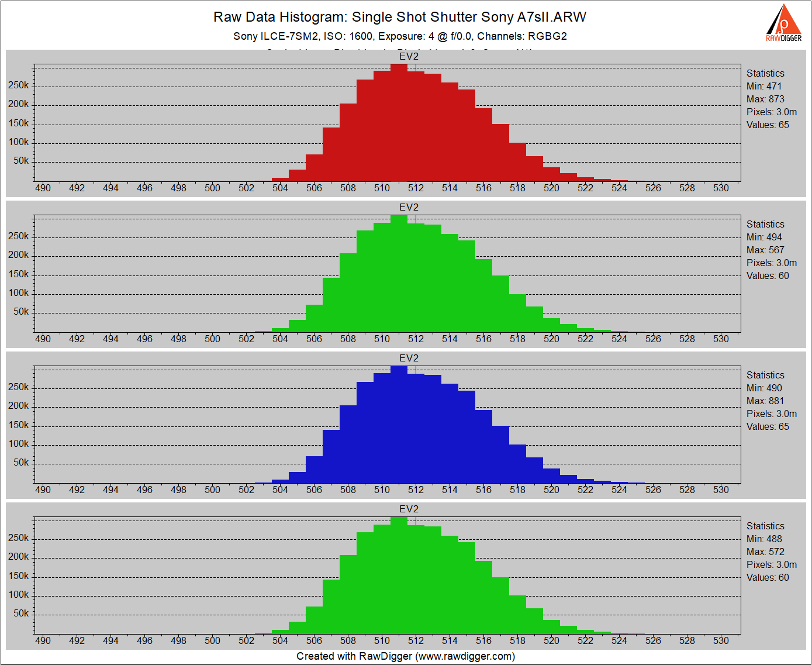812x665 pixels.
Task: Click the '490' x-axis label under red histogram
Action: [43, 188]
